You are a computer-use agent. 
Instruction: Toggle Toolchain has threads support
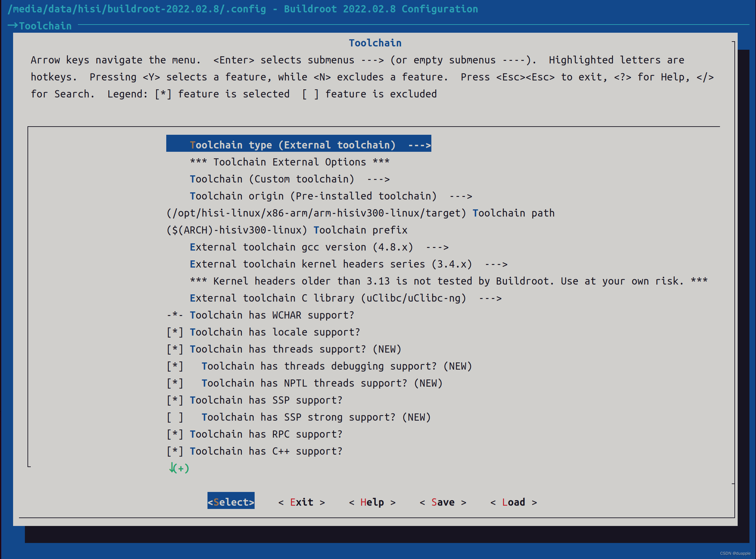coord(284,349)
